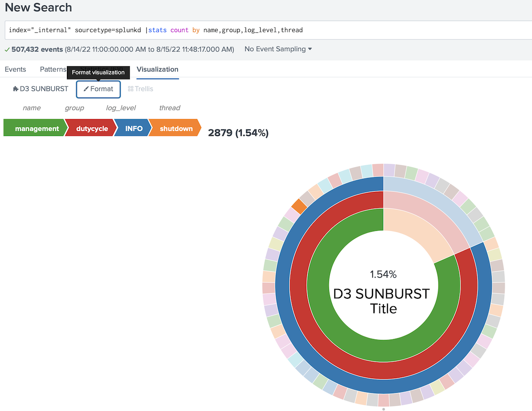Image resolution: width=532 pixels, height=411 pixels.
Task: Click the grid icon beside Trellis
Action: point(131,89)
